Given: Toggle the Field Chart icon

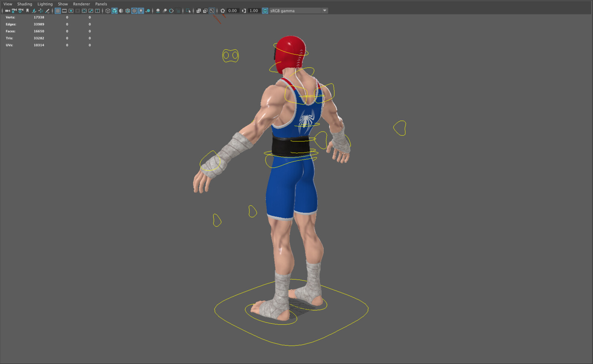Looking at the screenshot, I should point(84,11).
